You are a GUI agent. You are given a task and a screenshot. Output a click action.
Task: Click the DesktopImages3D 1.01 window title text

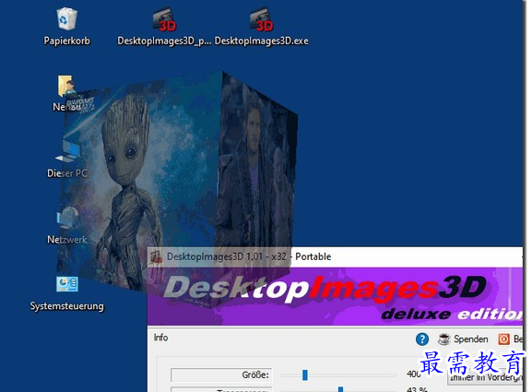coord(249,256)
